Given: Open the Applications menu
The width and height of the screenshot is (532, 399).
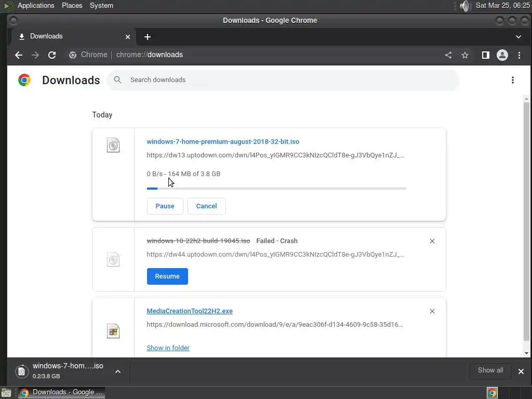Looking at the screenshot, I should point(36,5).
